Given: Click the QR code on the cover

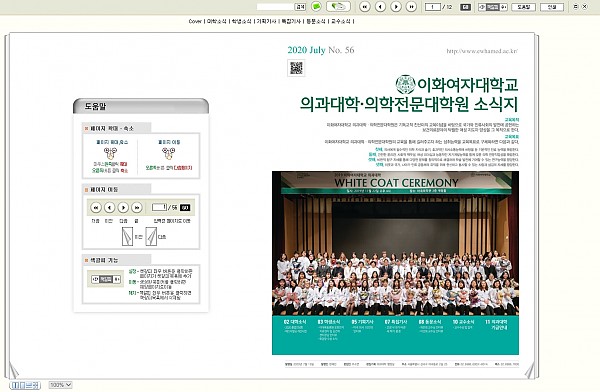Looking at the screenshot, I should [296, 68].
